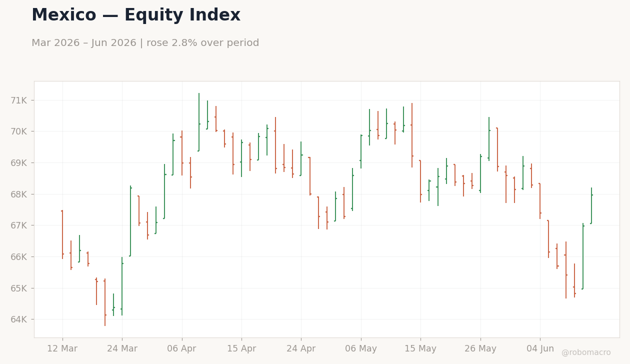Click the 68K y-axis label

click(x=19, y=194)
